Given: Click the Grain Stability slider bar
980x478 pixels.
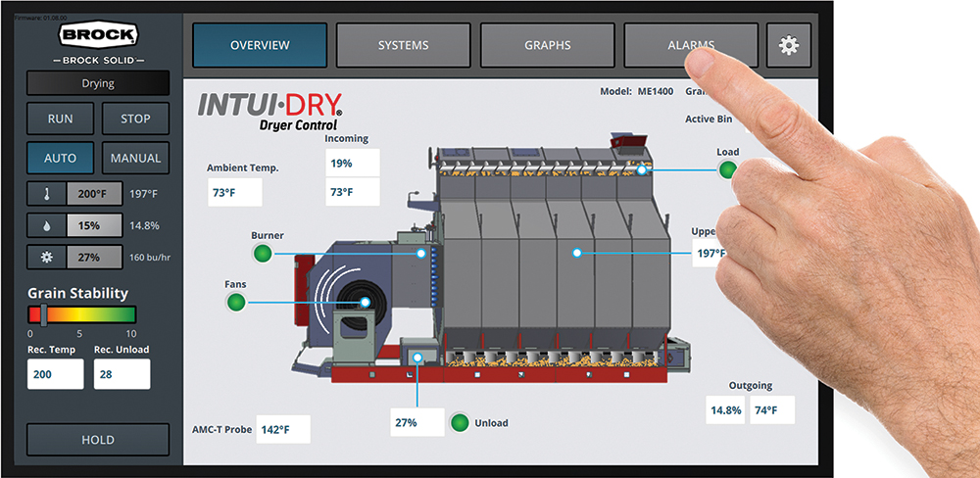Looking at the screenshot, I should (82, 314).
